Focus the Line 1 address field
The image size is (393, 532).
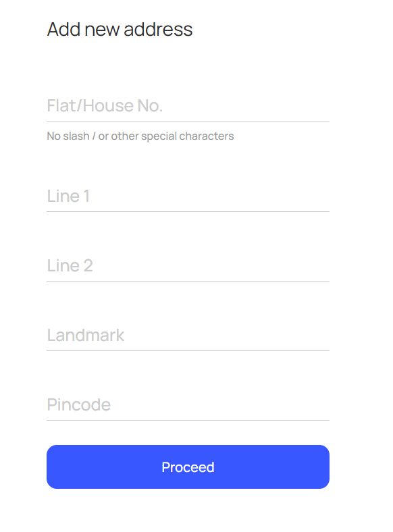tap(188, 196)
